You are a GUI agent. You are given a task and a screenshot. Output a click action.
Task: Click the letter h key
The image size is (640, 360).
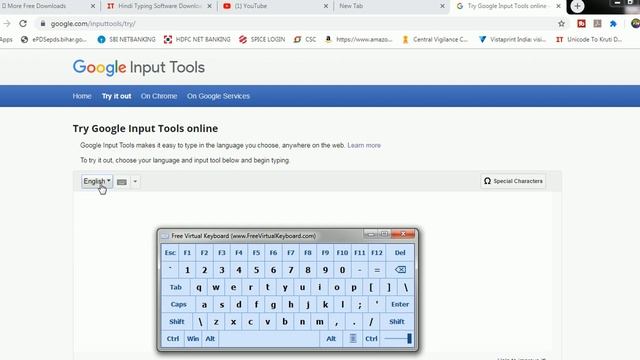[x=291, y=304]
